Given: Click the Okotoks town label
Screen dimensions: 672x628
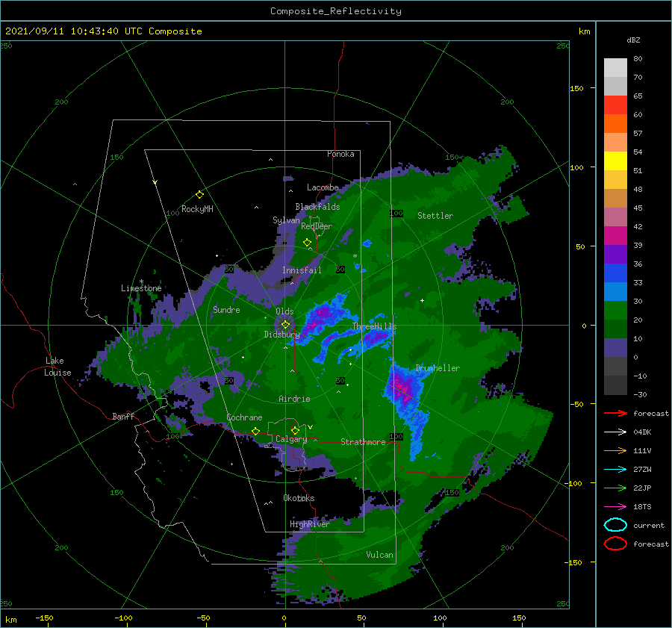Looking at the screenshot, I should (x=299, y=497).
